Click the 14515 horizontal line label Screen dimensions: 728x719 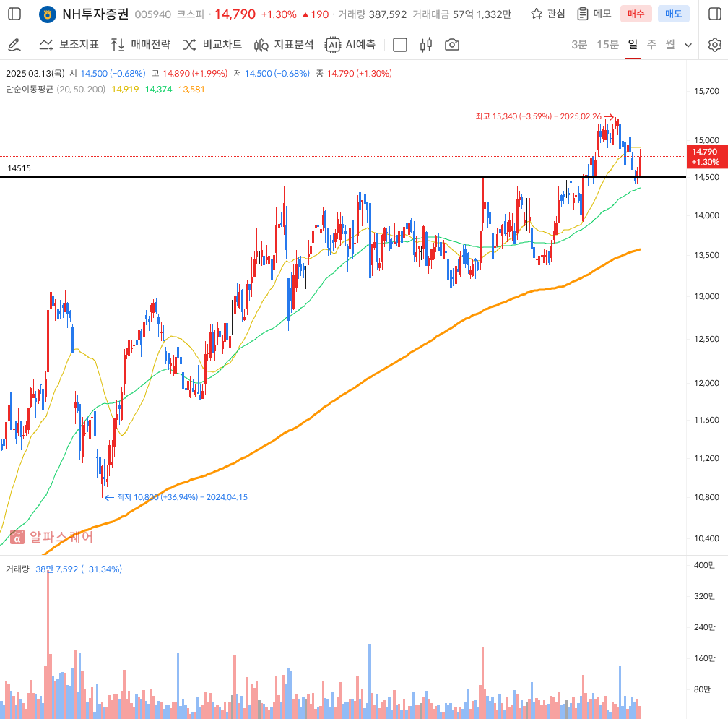pos(19,168)
